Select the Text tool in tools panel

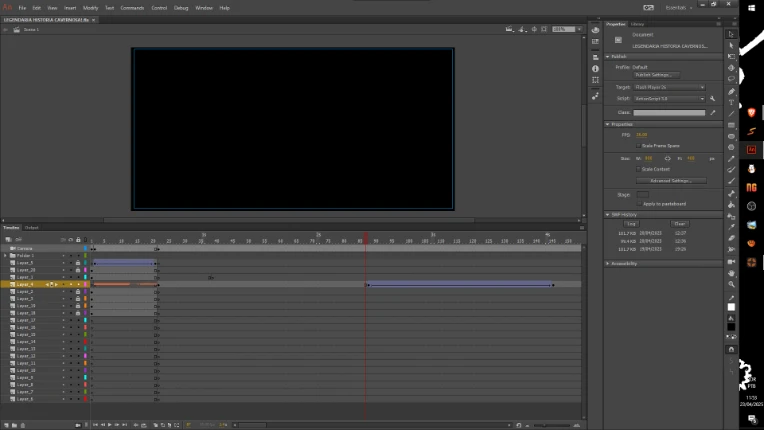click(x=732, y=102)
